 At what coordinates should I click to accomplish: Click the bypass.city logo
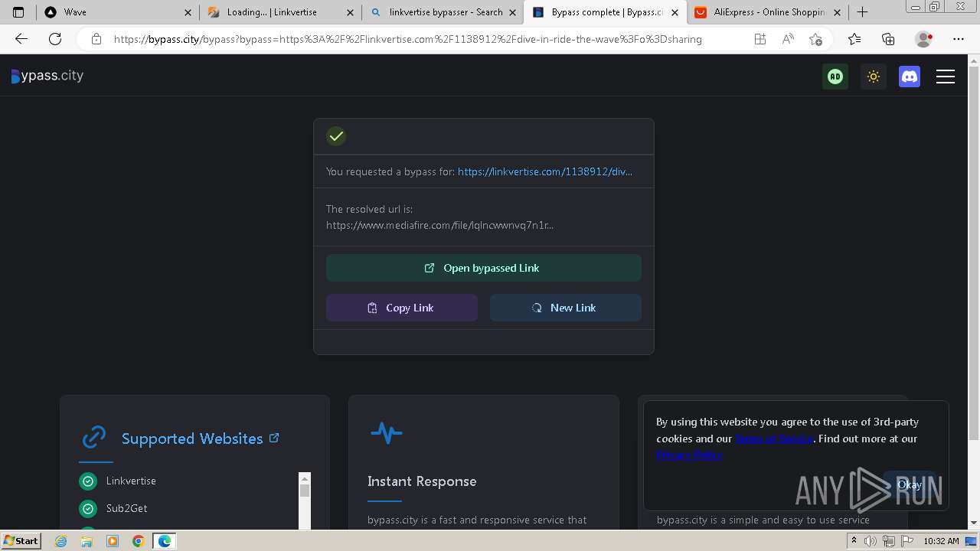pyautogui.click(x=47, y=76)
